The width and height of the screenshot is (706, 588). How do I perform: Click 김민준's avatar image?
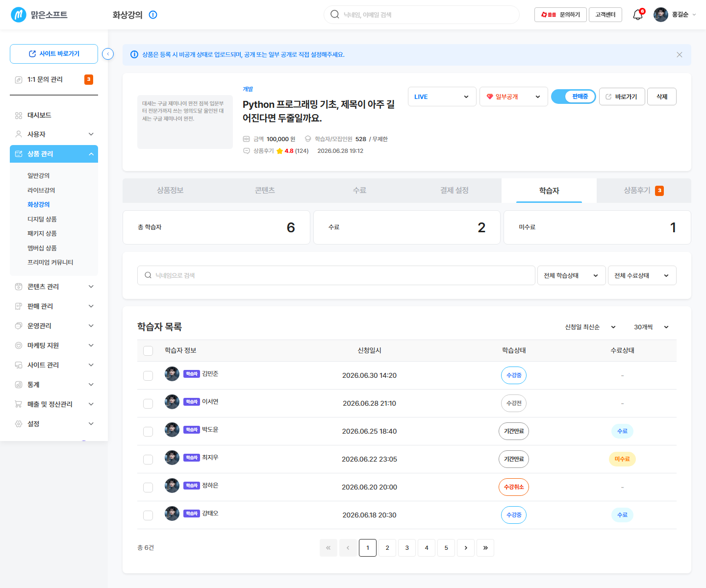172,374
